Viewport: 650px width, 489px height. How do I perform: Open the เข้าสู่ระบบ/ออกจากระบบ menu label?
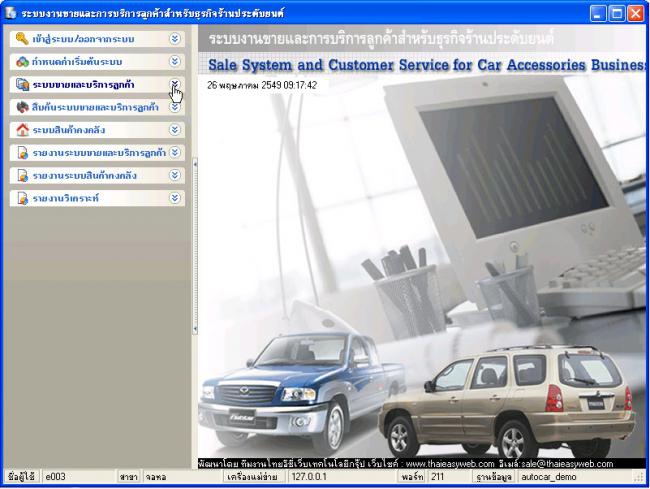pyautogui.click(x=83, y=39)
